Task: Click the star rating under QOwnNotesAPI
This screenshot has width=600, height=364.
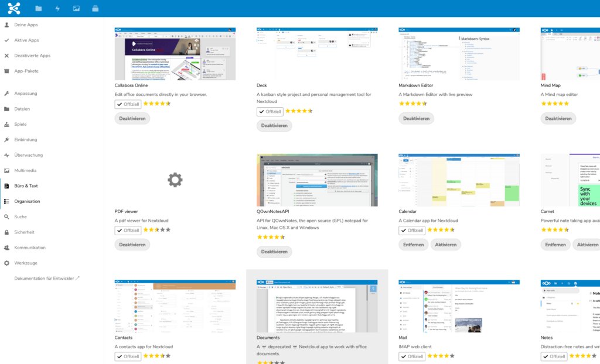Action: point(271,237)
